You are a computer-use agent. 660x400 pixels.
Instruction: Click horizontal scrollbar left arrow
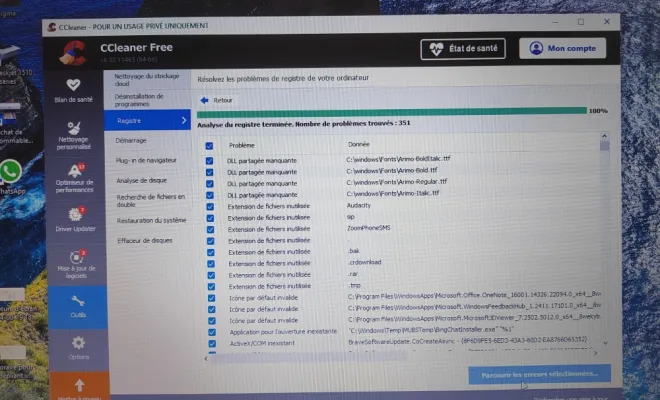click(206, 359)
